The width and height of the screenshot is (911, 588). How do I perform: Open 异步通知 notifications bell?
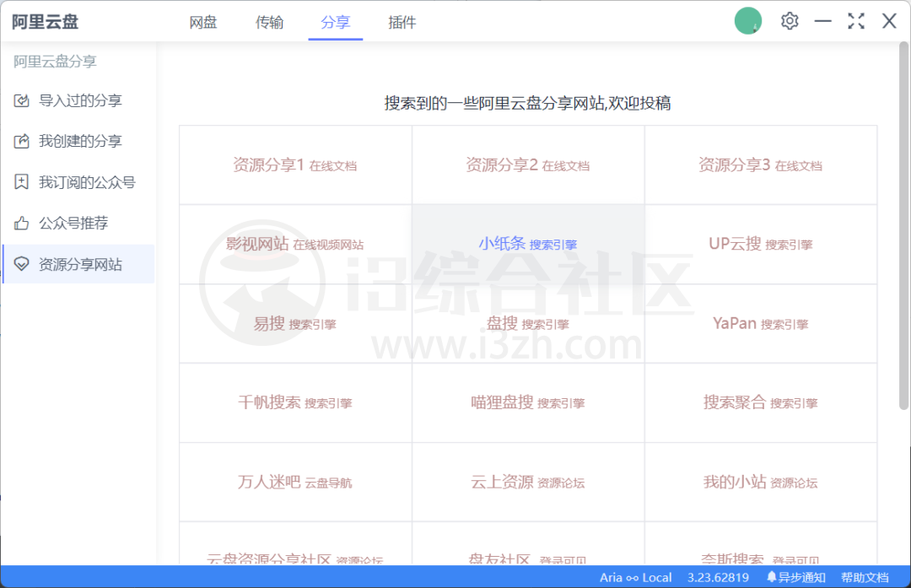coord(796,578)
